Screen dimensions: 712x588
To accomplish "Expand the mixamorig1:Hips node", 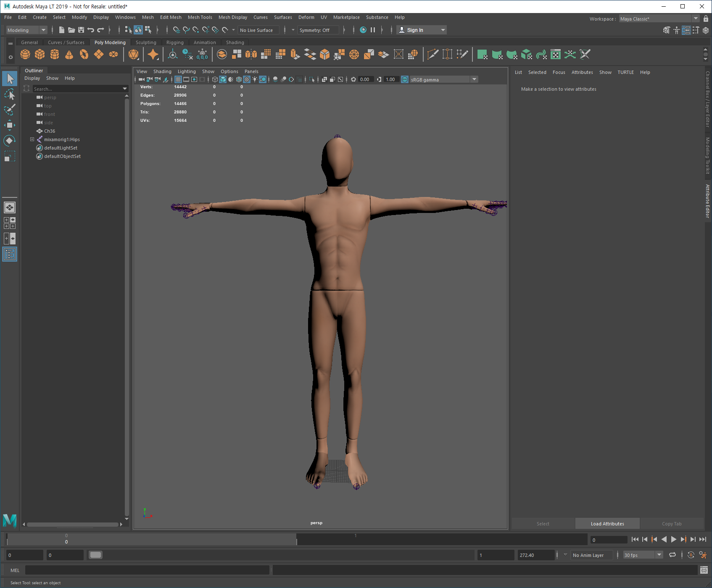I will coord(32,139).
